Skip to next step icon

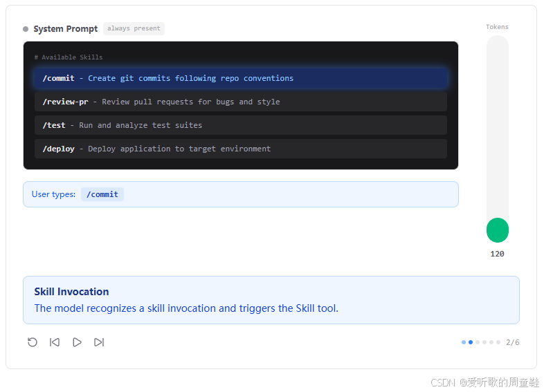(x=99, y=342)
